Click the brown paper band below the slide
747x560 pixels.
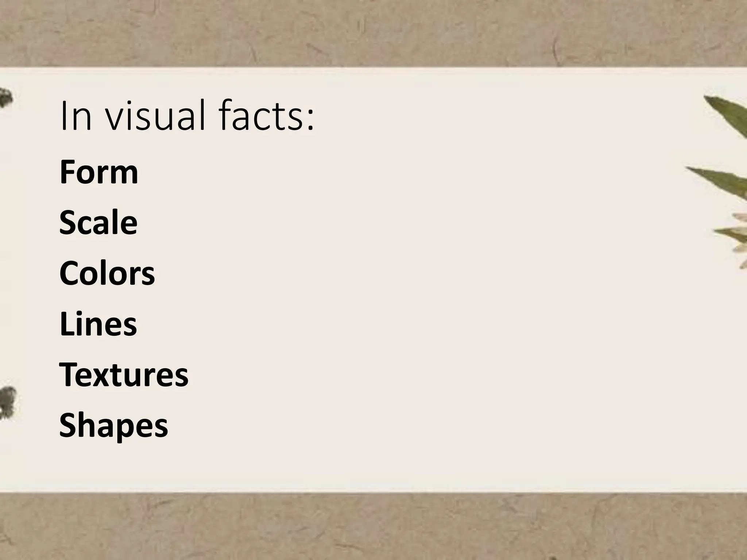[x=373, y=526]
